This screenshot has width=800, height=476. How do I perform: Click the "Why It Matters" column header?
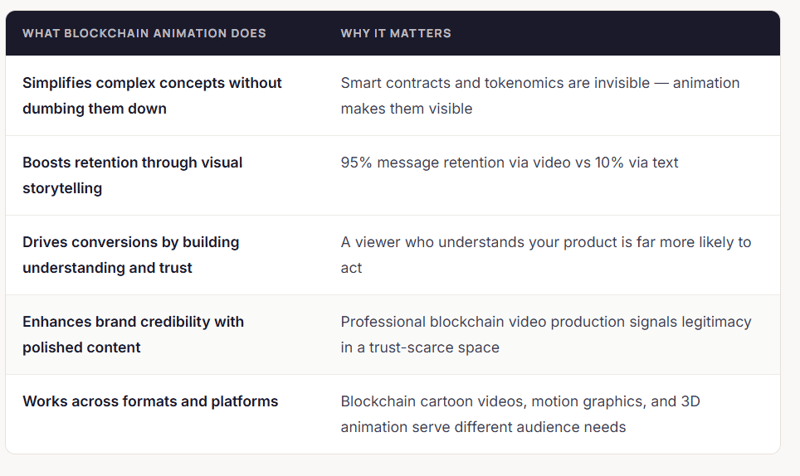pos(395,33)
